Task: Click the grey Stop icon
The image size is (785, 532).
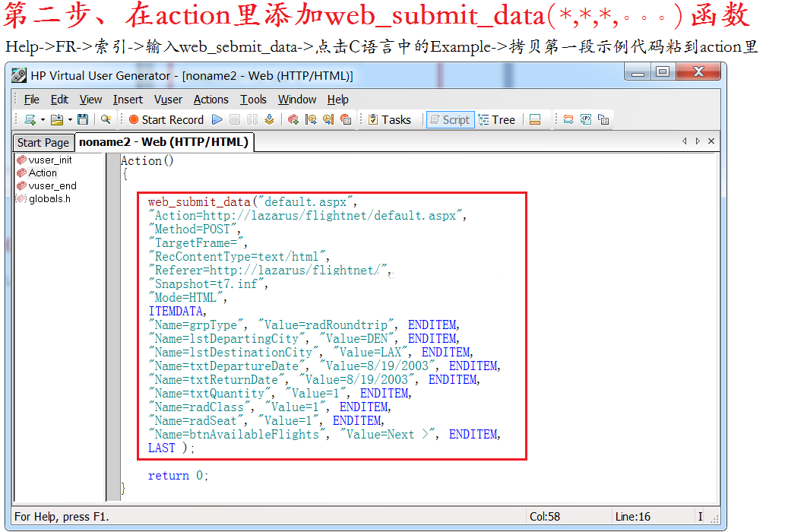Action: click(x=234, y=119)
